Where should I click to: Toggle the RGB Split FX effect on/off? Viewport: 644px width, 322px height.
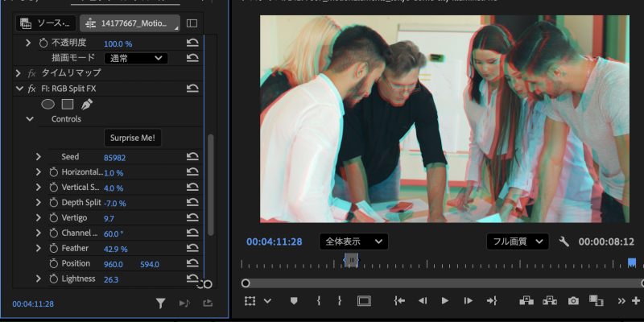click(x=32, y=89)
